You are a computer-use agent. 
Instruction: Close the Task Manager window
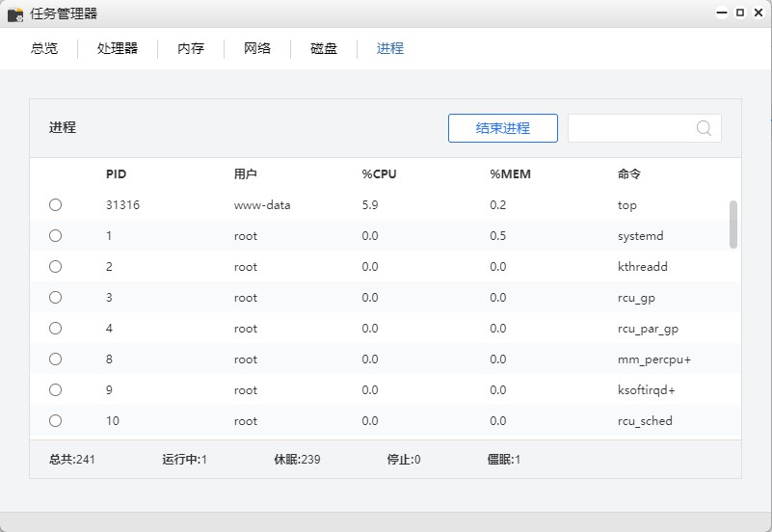[x=758, y=13]
